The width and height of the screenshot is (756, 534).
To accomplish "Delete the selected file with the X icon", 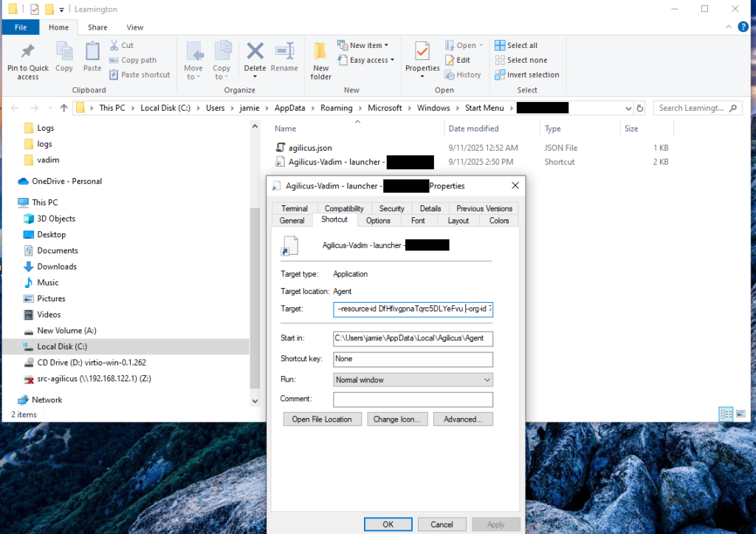I will pyautogui.click(x=255, y=51).
